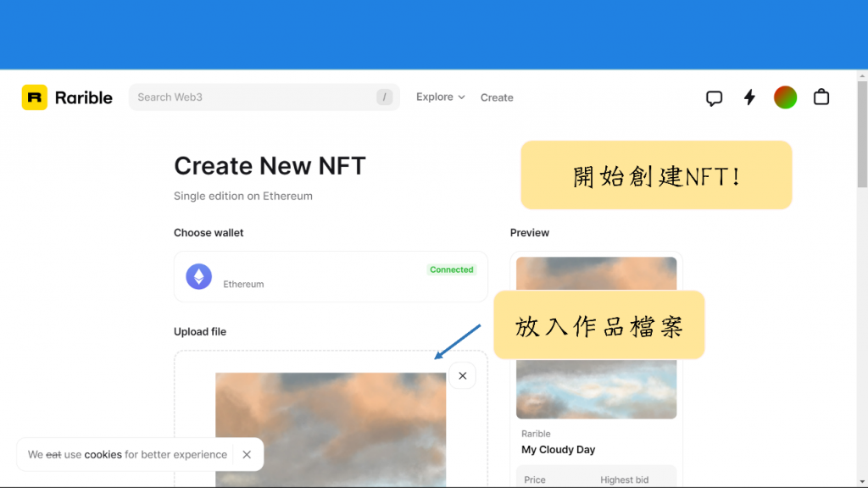Open the chat messages icon
This screenshot has width=868, height=488.
click(x=714, y=98)
